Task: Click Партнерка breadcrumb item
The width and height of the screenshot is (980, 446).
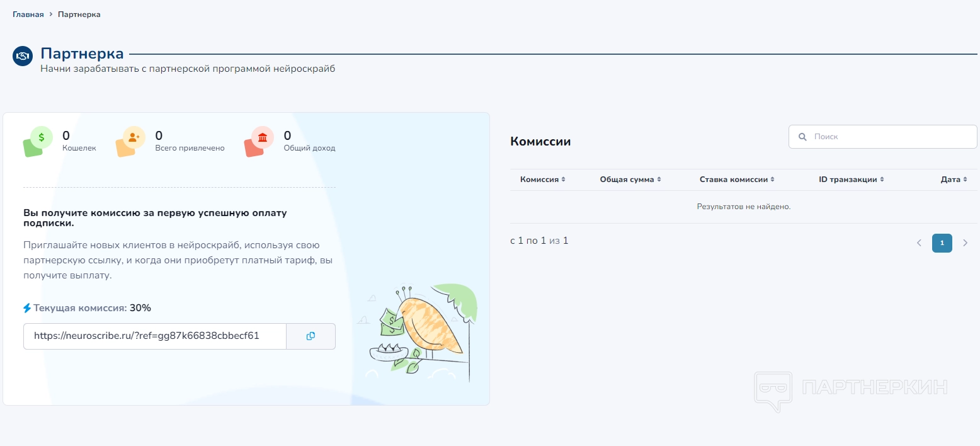Action: [x=79, y=14]
